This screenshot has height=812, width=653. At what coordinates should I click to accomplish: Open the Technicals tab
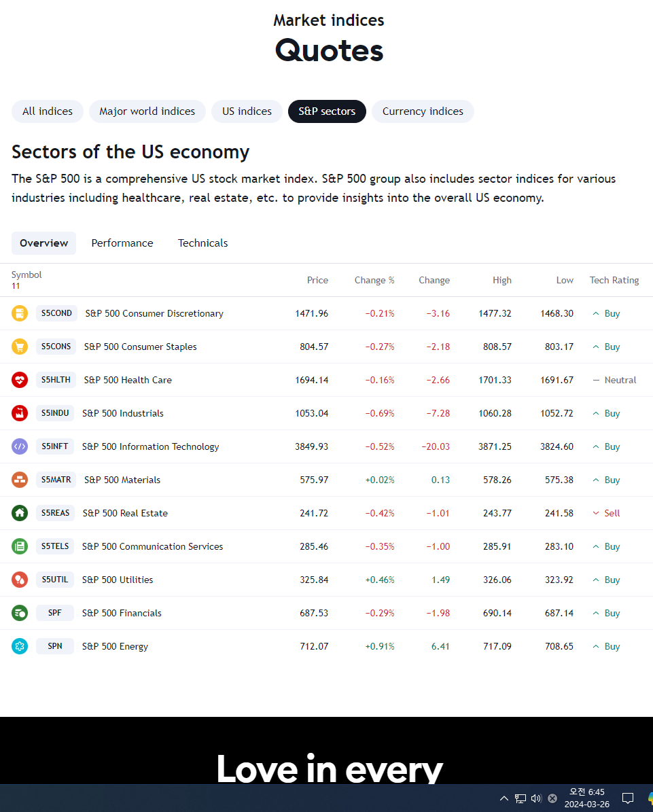[203, 243]
